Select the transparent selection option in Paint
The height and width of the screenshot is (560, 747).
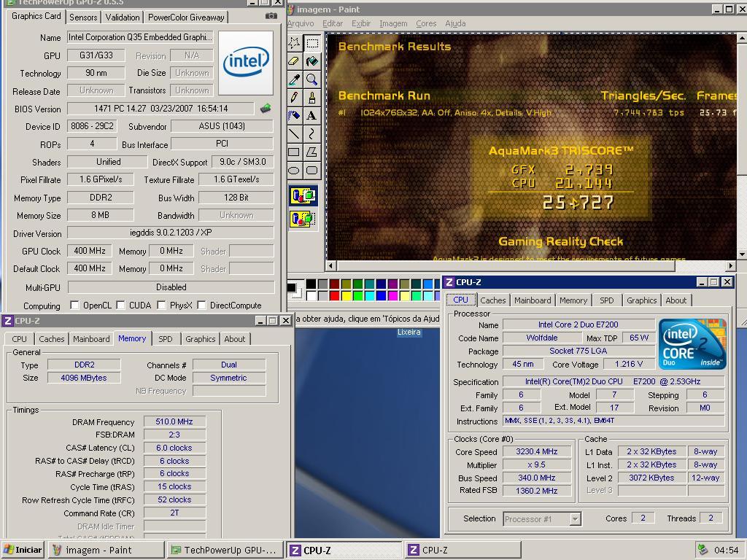(303, 219)
